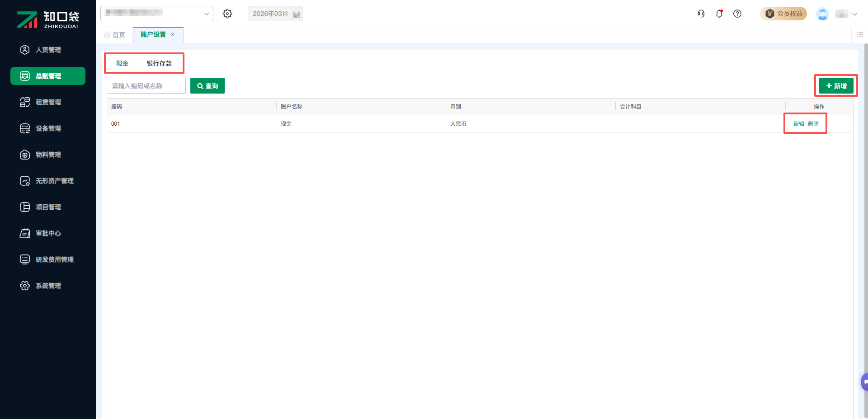868x419 pixels.
Task: Open 人资管理 sidebar icon
Action: [25, 50]
